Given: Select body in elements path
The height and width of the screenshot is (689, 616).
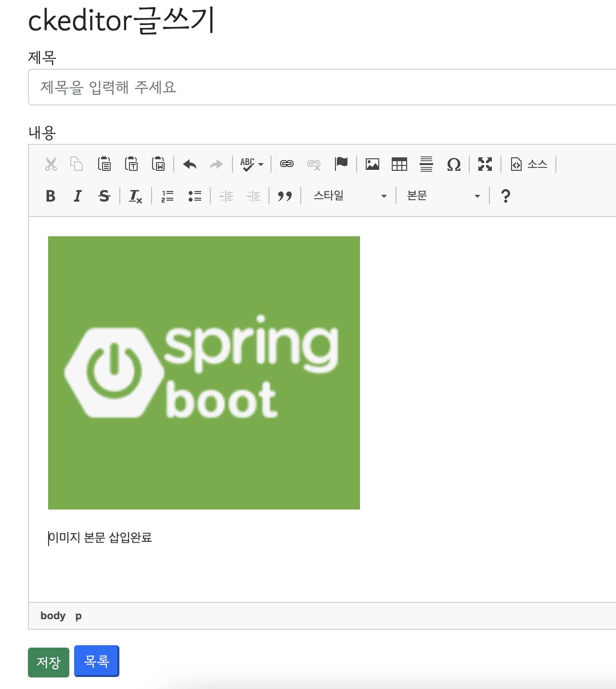Looking at the screenshot, I should [x=53, y=616].
